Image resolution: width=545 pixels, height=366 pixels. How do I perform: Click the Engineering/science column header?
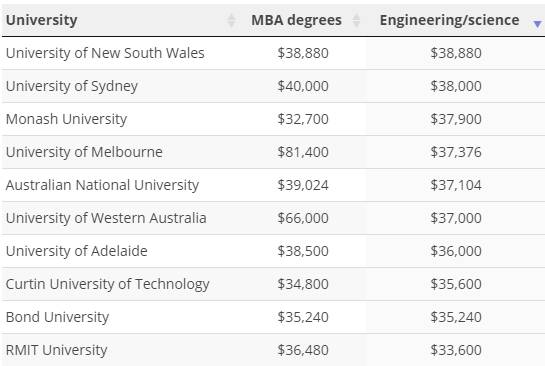click(449, 20)
